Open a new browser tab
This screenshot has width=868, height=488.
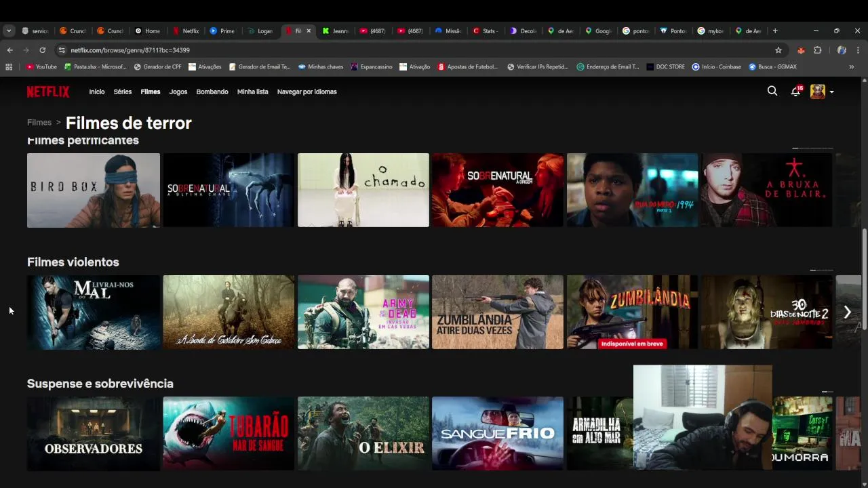tap(775, 30)
